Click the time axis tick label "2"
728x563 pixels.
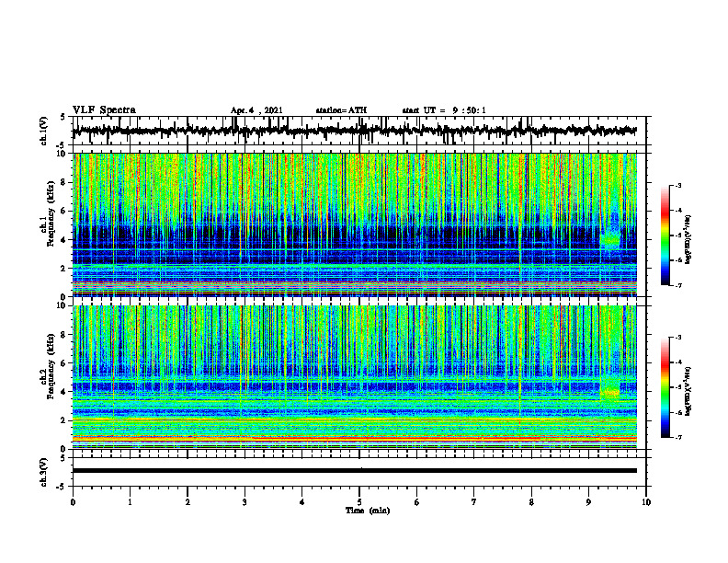coord(188,502)
